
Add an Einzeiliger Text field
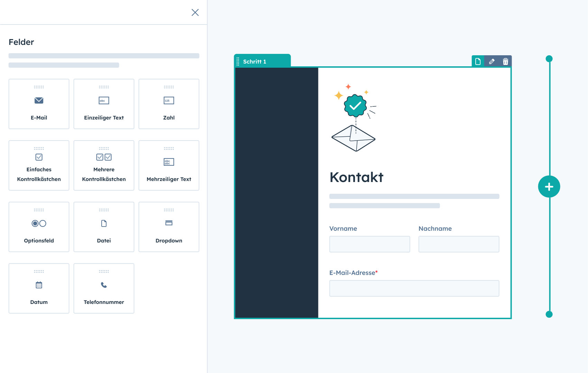click(x=104, y=104)
